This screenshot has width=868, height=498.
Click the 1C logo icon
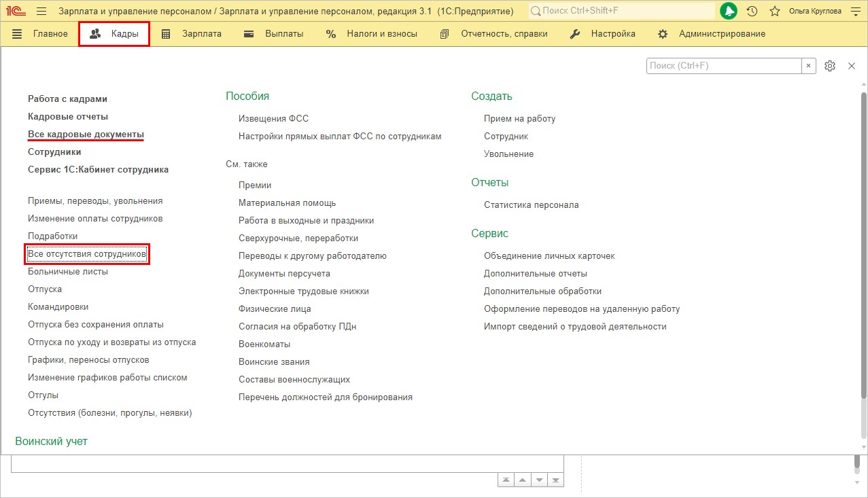pos(17,11)
